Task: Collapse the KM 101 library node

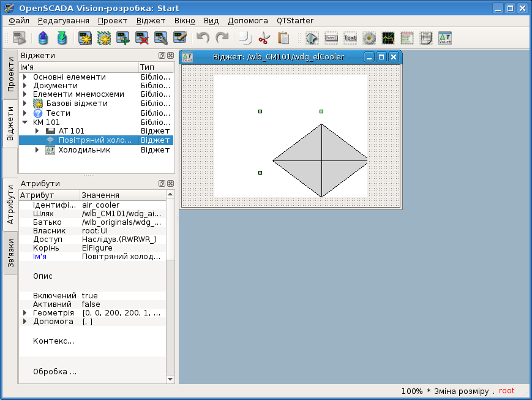Action: click(25, 122)
